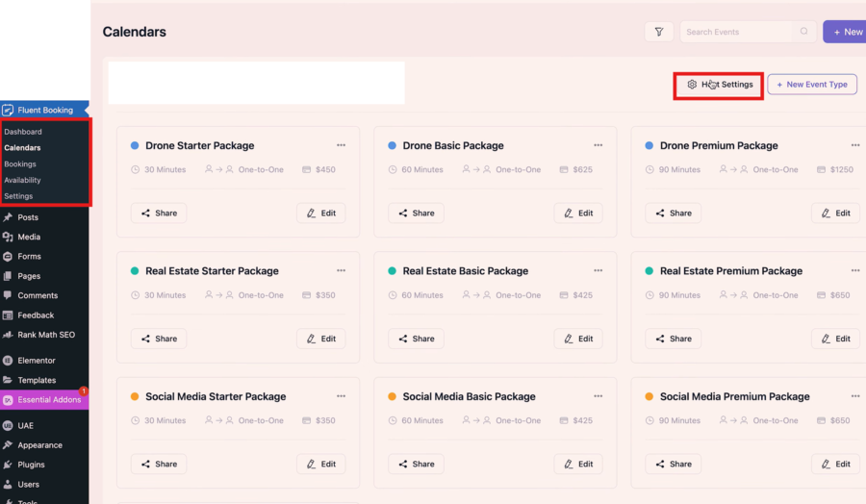The width and height of the screenshot is (866, 504).
Task: Create a New Event Type
Action: 812,85
